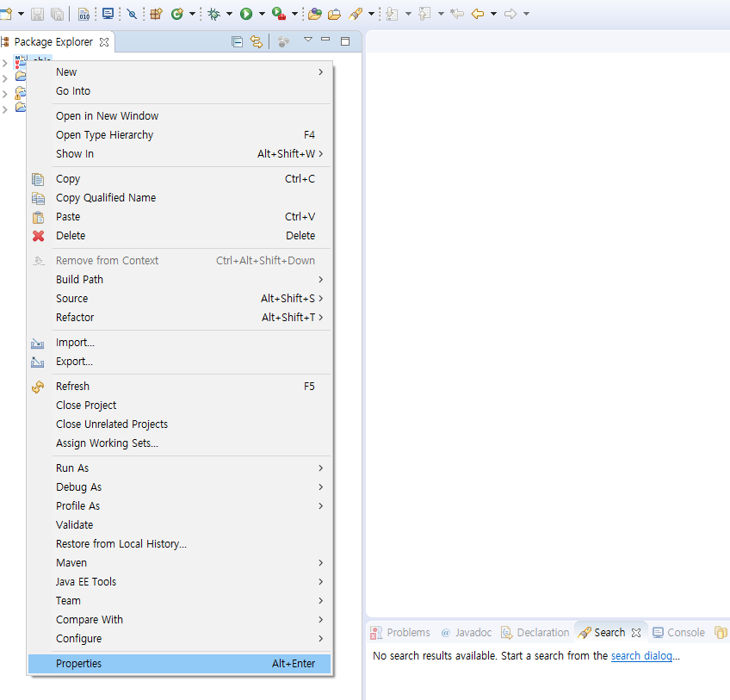The height and width of the screenshot is (700, 730).
Task: Click the Forward navigation arrow
Action: coord(510,14)
